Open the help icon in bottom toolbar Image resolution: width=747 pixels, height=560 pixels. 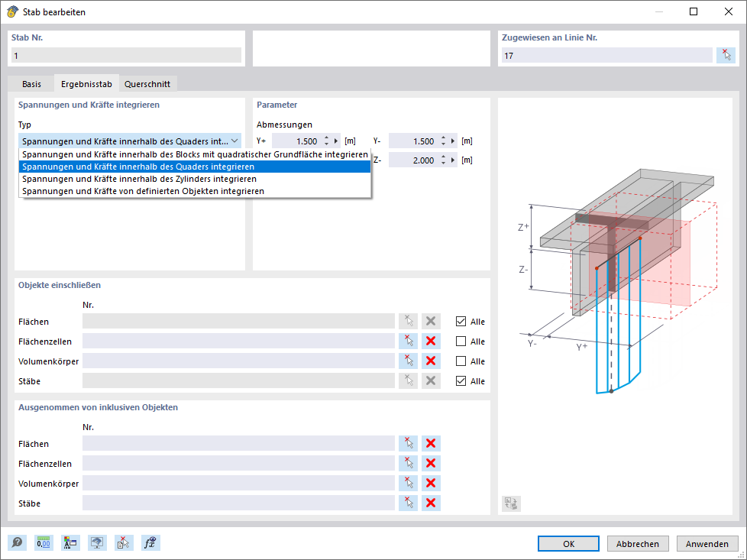click(17, 543)
